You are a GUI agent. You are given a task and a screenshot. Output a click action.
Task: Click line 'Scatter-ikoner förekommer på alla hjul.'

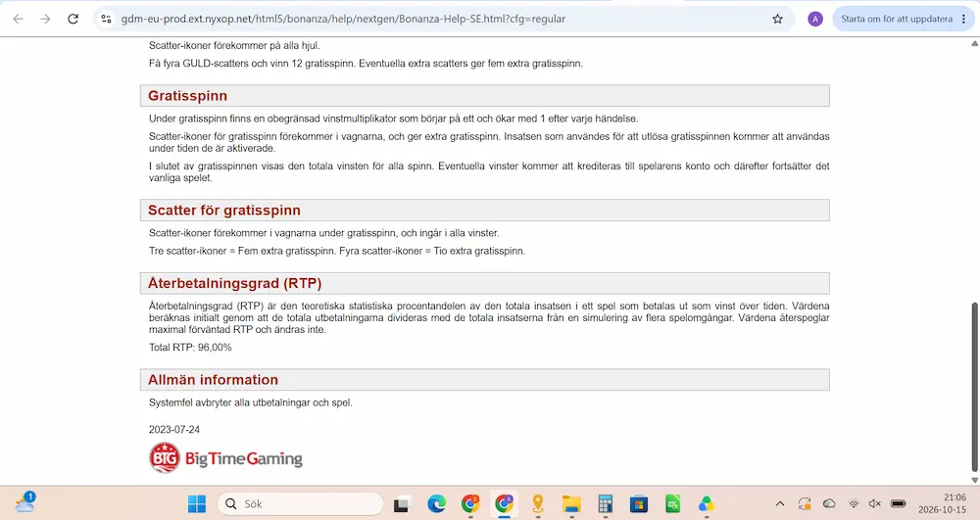[x=234, y=46]
